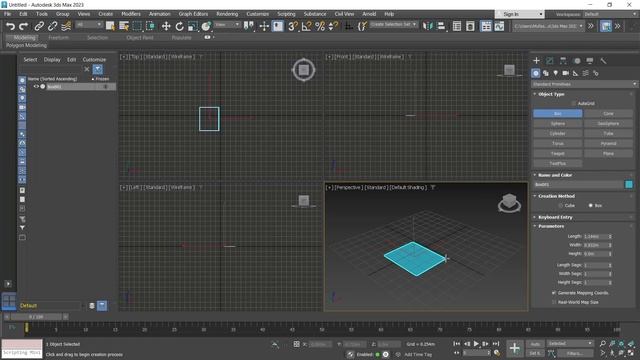
Task: Toggle the Auto Key button
Action: (535, 344)
